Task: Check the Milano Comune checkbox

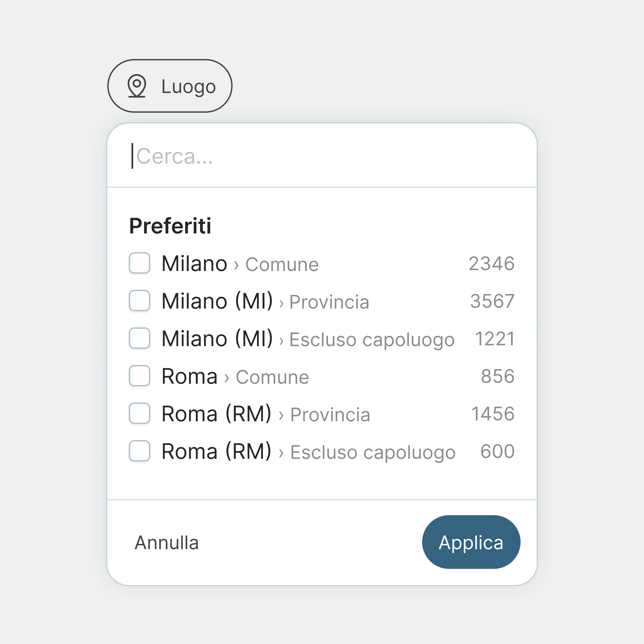Action: tap(140, 264)
